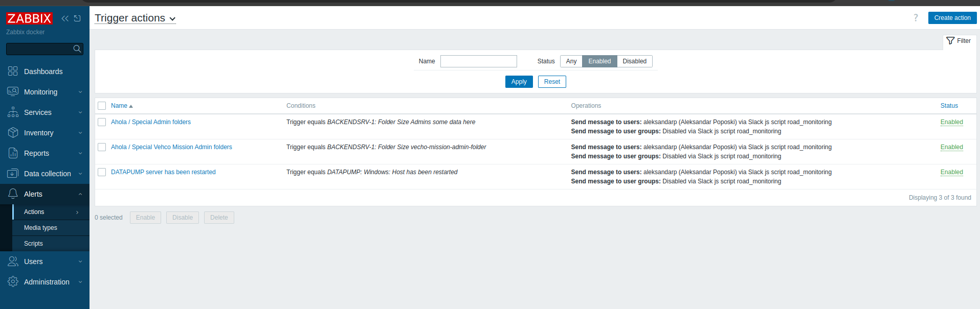Expand the Services menu chevron
Viewport: 980px width, 309px height.
(x=80, y=112)
